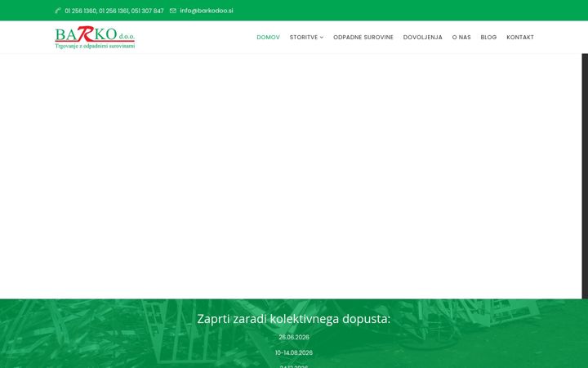This screenshot has width=588, height=368.
Task: Click the phone icon in top bar
Action: [58, 11]
